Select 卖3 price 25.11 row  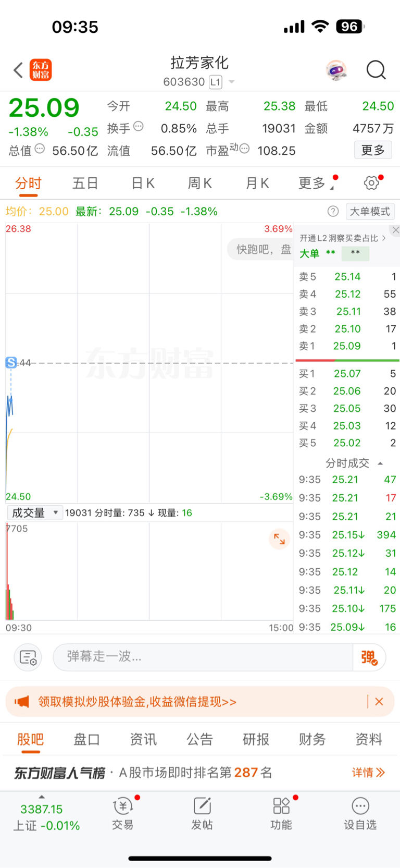coord(347,311)
